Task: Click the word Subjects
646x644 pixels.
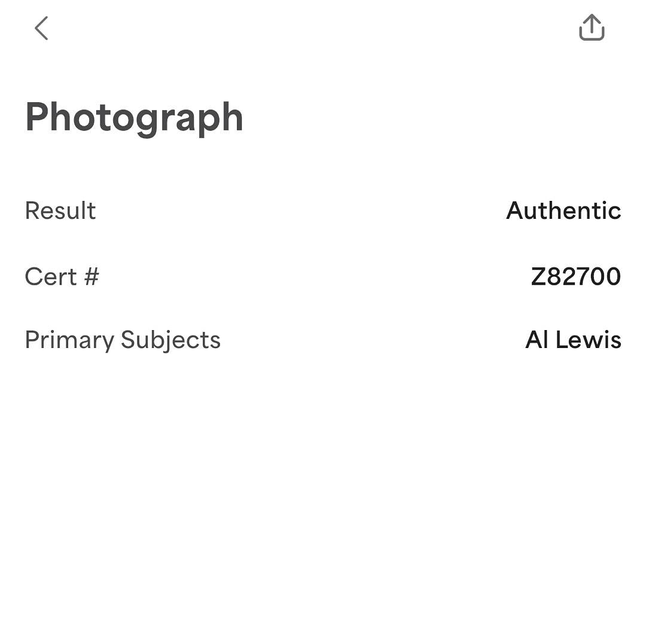Action: click(170, 340)
